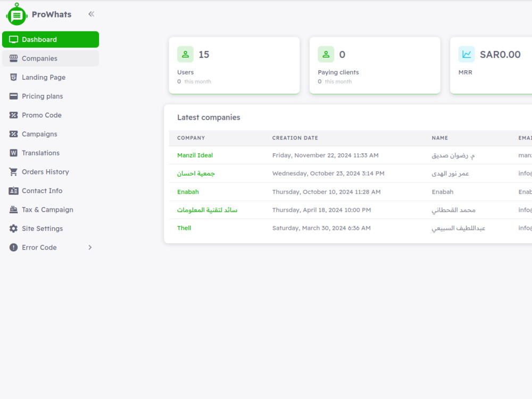Open the Thell company link
Screen dimensions: 532x399
click(184, 228)
